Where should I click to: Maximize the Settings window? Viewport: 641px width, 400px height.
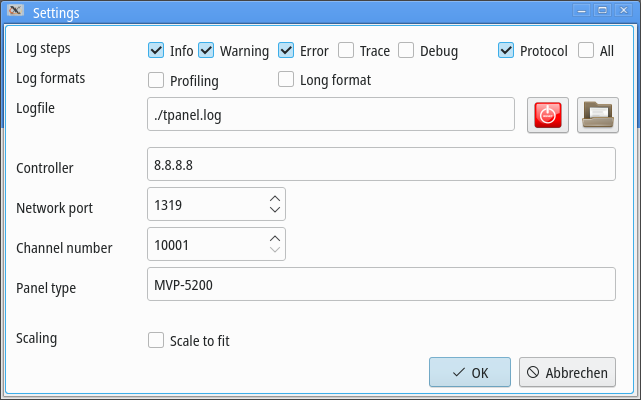[603, 10]
